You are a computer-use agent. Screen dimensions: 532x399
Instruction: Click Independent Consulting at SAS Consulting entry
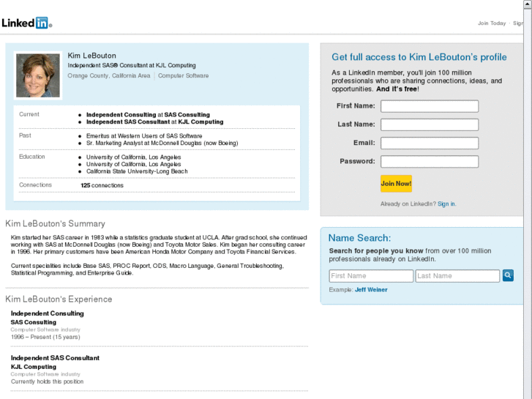pos(148,115)
